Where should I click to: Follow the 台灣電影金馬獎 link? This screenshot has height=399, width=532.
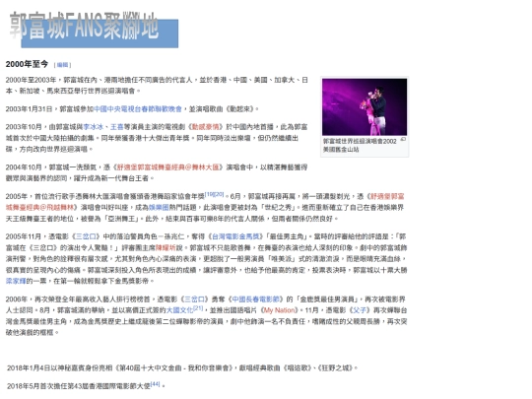[235, 236]
